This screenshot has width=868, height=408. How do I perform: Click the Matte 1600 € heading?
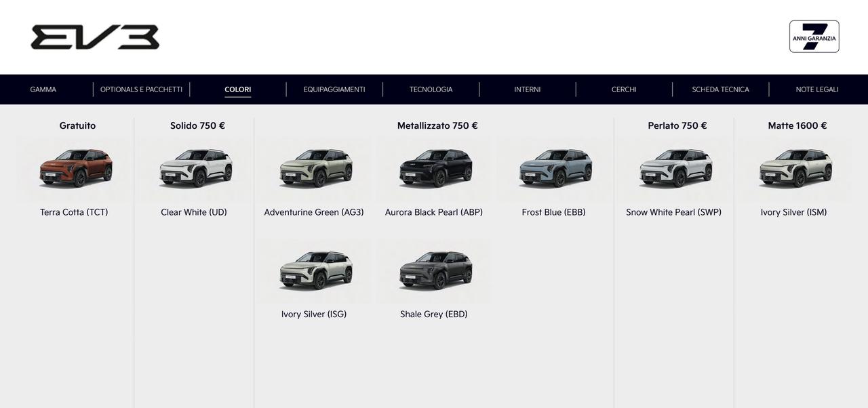pos(797,125)
